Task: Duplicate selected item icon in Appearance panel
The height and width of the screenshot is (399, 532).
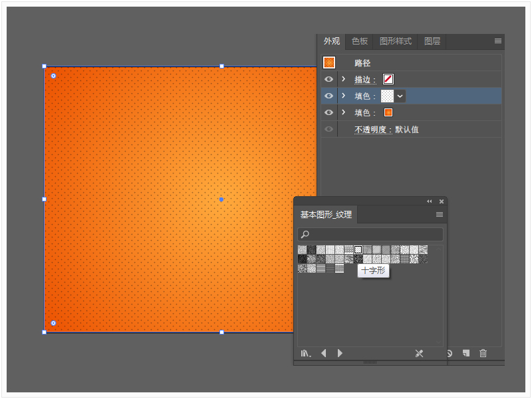Action: (466, 353)
